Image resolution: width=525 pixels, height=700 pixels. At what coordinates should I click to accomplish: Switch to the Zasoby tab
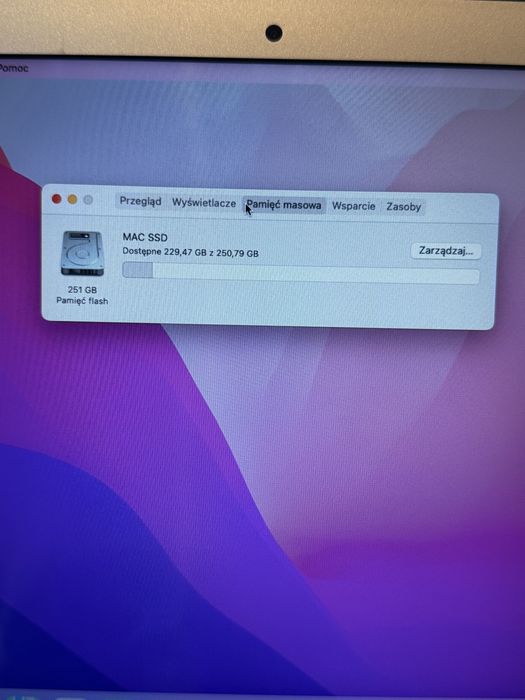point(404,207)
